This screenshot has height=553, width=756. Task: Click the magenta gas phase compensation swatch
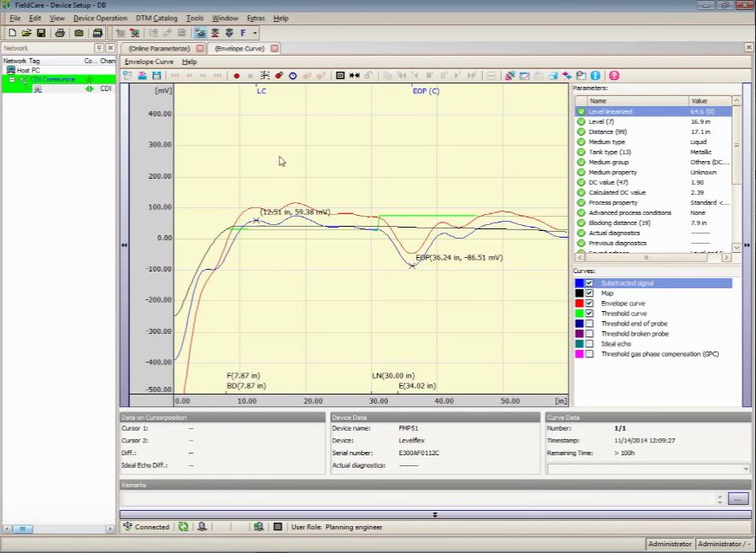tap(579, 354)
